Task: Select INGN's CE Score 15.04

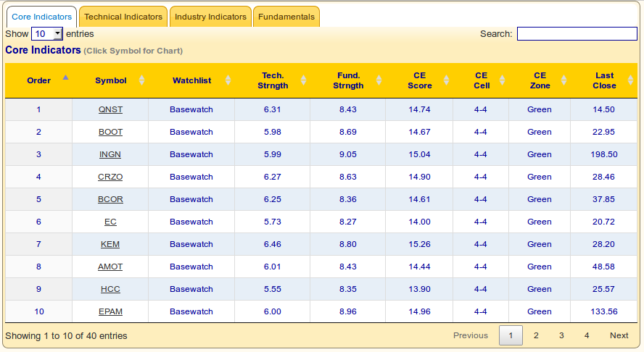Action: pos(419,155)
